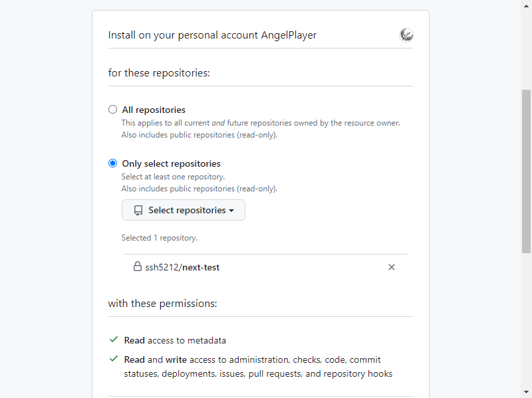Click the Selected 1 repository text
Screen dimensions: 532x398
point(159,237)
